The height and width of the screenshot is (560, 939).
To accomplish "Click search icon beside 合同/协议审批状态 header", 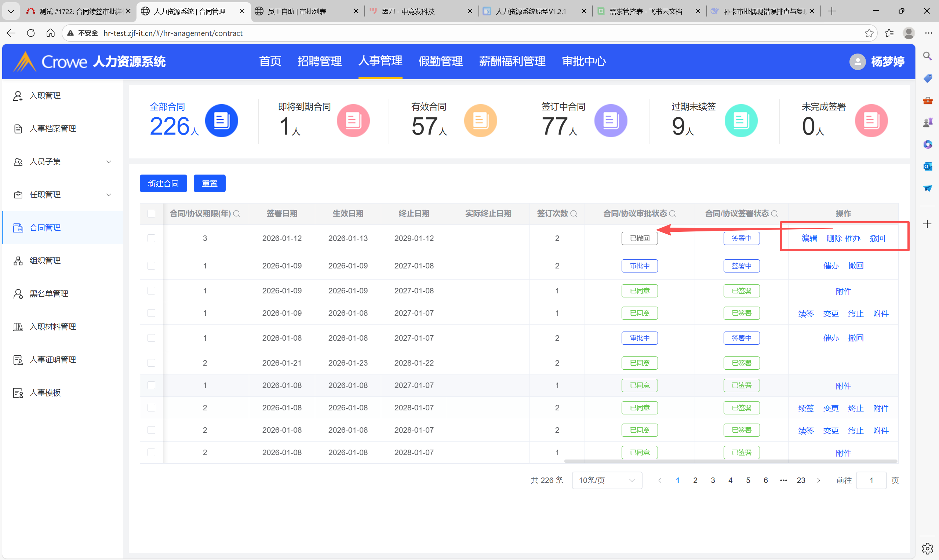I will click(x=673, y=214).
